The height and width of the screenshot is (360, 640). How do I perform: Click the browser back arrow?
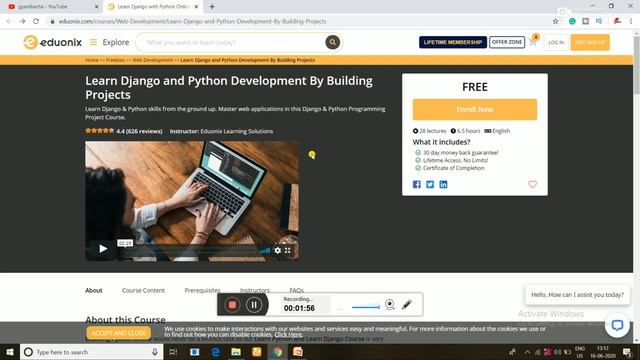[x=9, y=21]
